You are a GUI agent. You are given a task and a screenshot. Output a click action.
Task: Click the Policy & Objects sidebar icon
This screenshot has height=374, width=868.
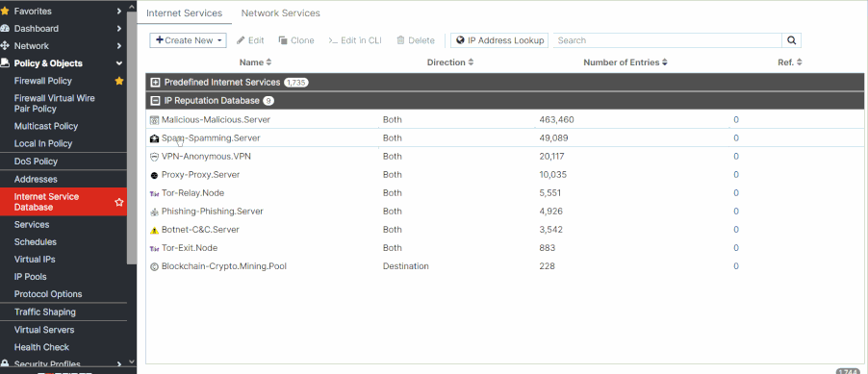[5, 63]
